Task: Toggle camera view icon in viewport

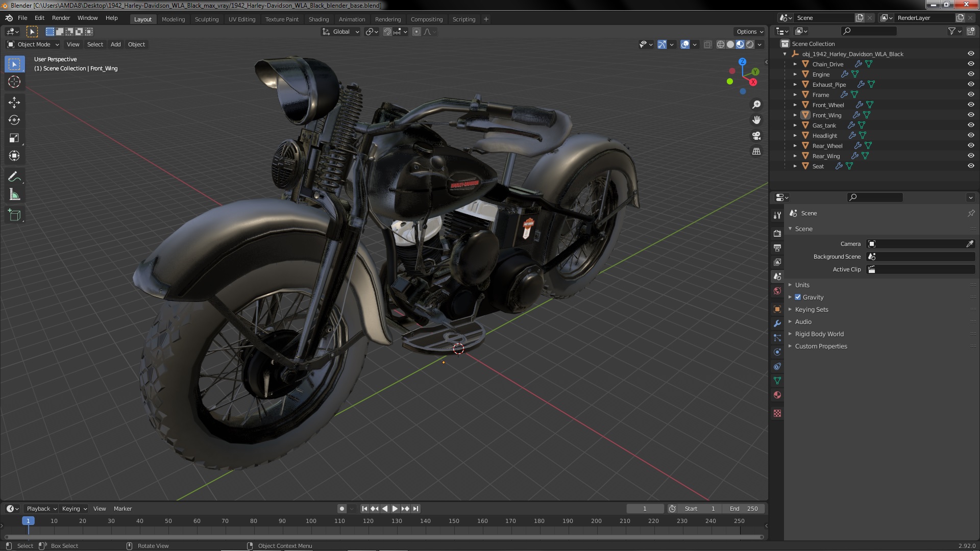Action: (756, 136)
